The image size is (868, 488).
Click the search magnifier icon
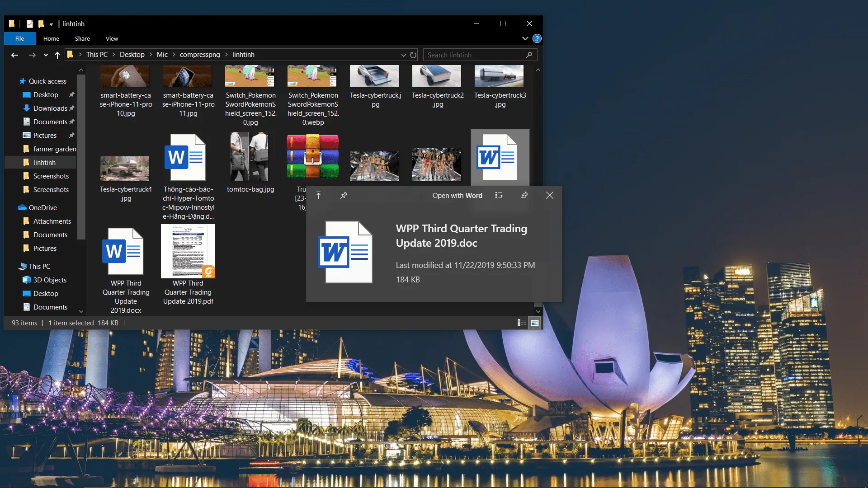click(x=529, y=55)
